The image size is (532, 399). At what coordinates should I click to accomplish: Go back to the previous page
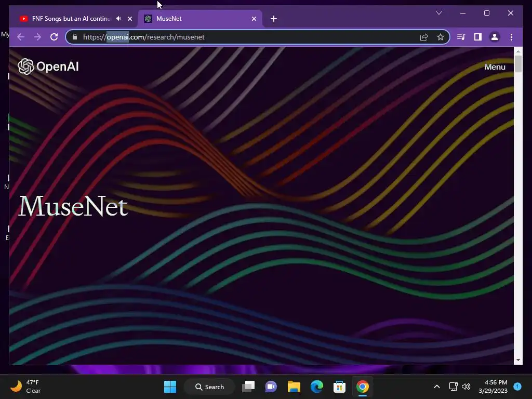21,37
